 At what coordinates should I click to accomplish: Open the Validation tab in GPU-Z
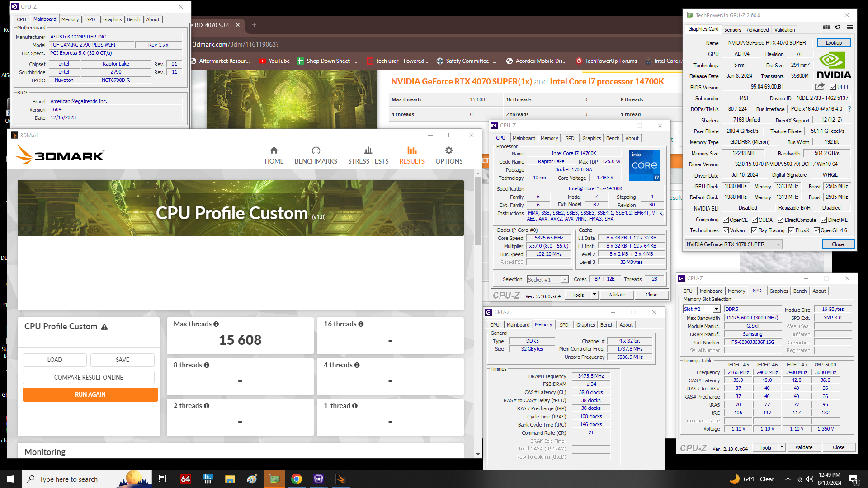coord(784,30)
